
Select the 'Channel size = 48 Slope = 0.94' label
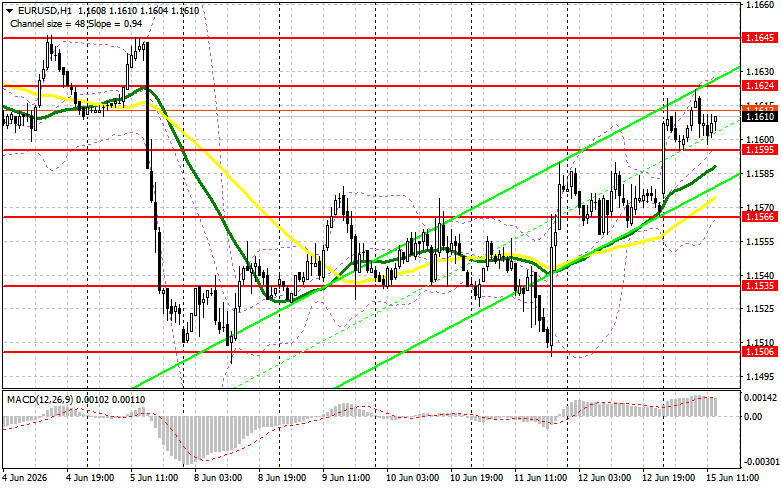pos(76,24)
